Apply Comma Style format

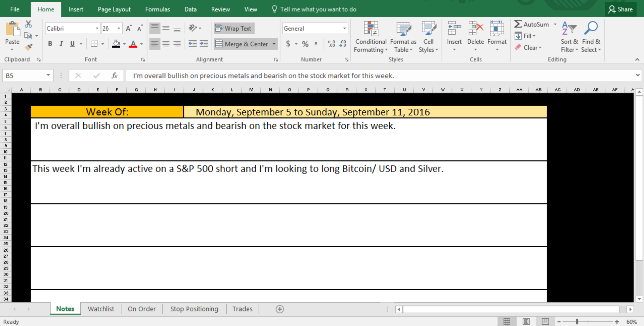click(x=316, y=44)
